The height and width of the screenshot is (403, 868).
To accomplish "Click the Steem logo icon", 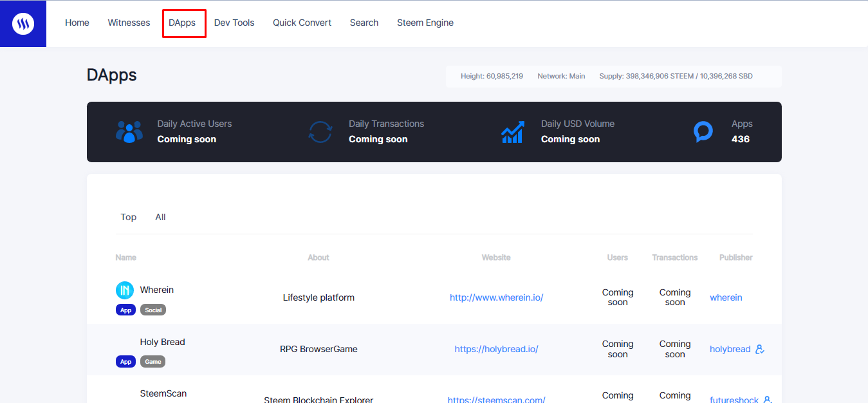I will point(23,24).
